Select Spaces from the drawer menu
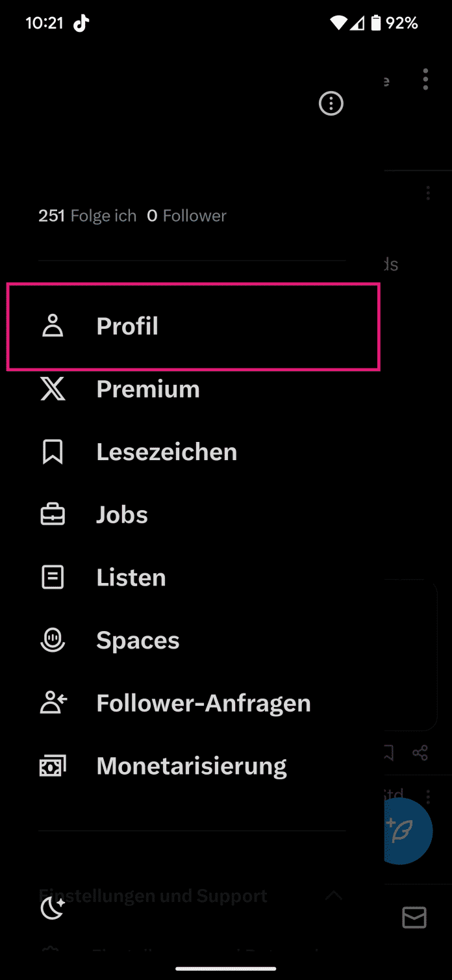This screenshot has height=980, width=452. point(138,641)
